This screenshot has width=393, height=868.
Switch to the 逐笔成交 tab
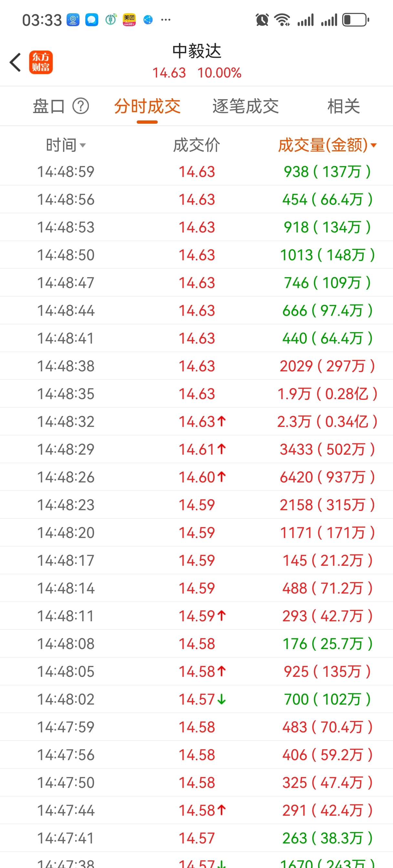click(246, 106)
